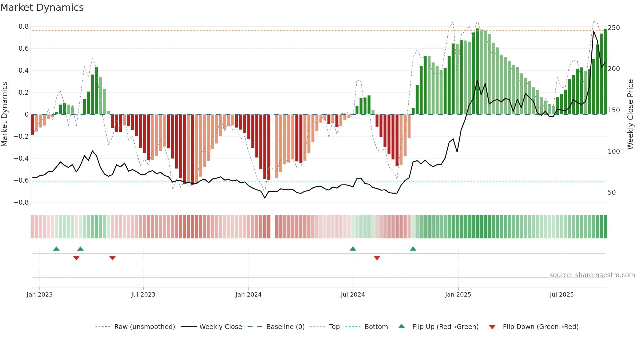644x362 pixels.
Task: Toggle the Baseline (0) legend entry
Action: pos(276,327)
